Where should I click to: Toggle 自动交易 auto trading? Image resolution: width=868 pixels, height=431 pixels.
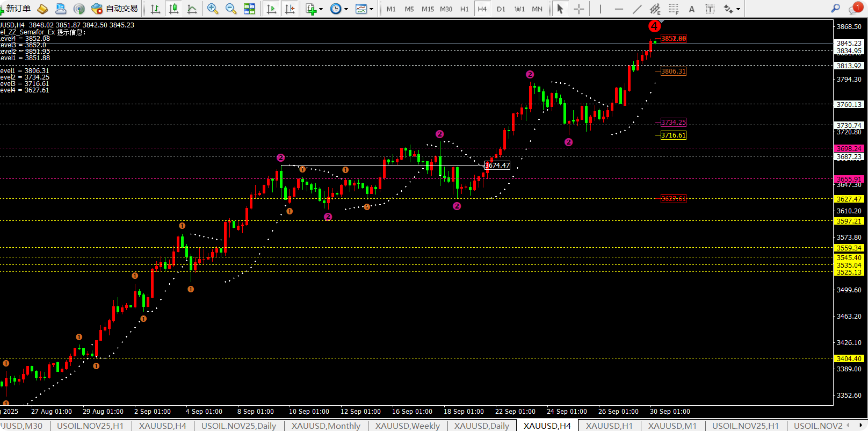point(114,9)
